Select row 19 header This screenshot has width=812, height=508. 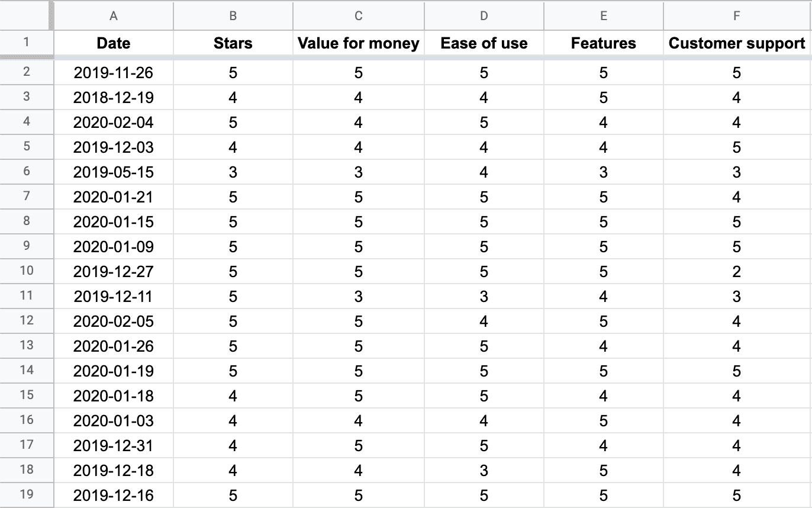27,495
